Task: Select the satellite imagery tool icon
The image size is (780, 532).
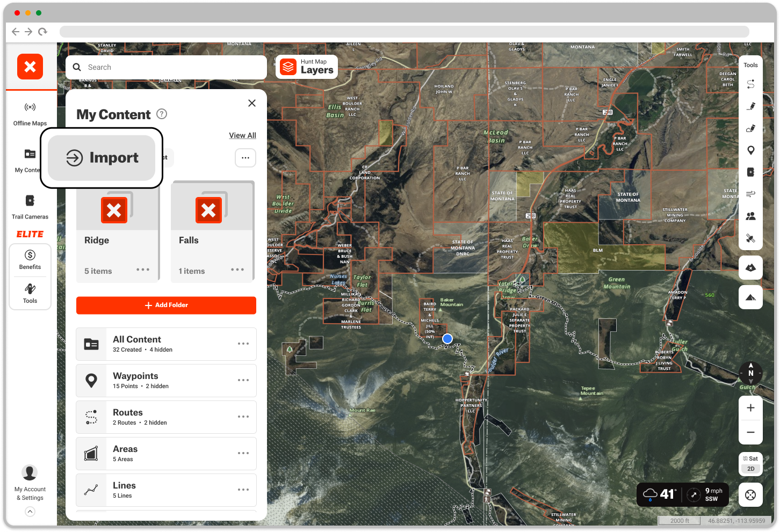Action: [750, 238]
